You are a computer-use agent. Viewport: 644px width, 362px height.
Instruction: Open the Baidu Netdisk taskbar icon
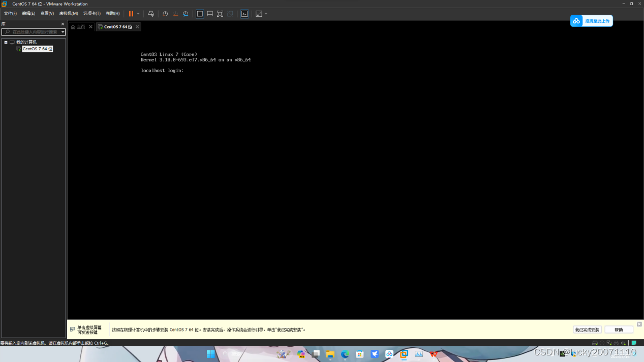coord(389,354)
